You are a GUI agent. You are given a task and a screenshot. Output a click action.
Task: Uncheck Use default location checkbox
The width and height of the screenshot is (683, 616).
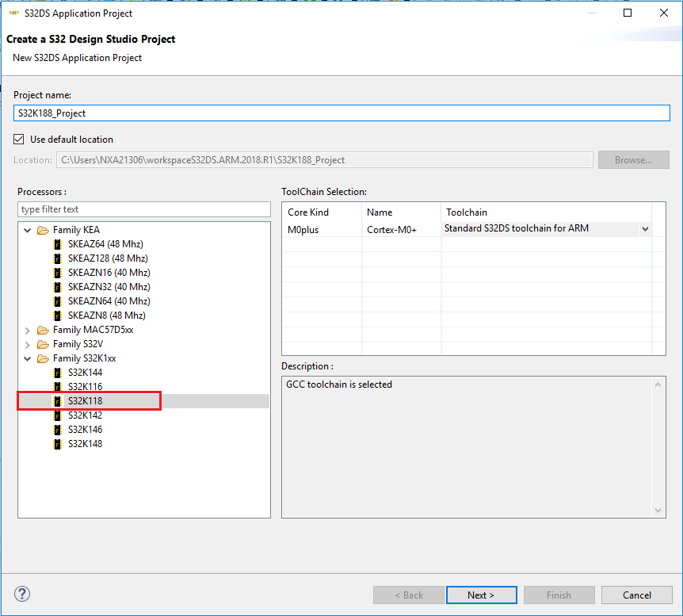click(x=19, y=139)
